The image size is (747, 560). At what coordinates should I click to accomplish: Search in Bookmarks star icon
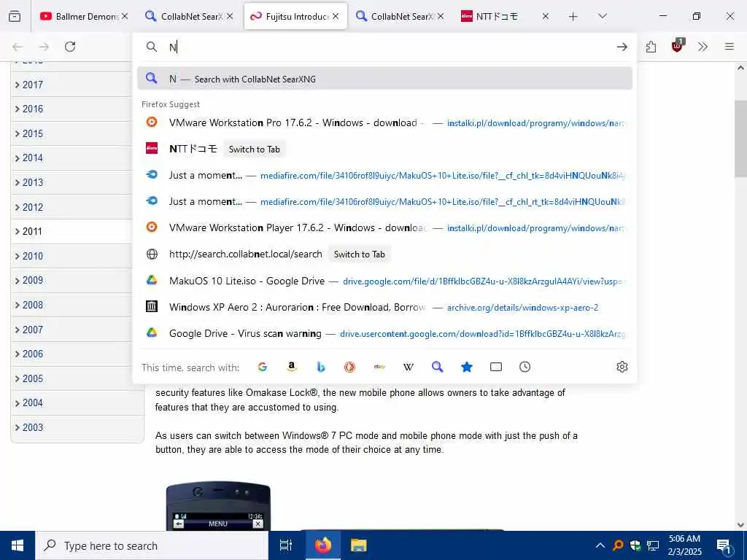[x=467, y=367]
